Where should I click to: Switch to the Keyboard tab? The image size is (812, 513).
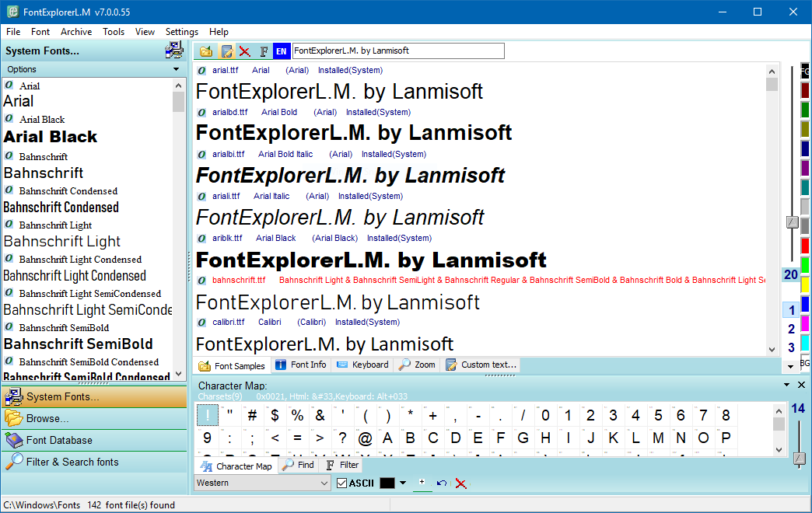pos(362,365)
